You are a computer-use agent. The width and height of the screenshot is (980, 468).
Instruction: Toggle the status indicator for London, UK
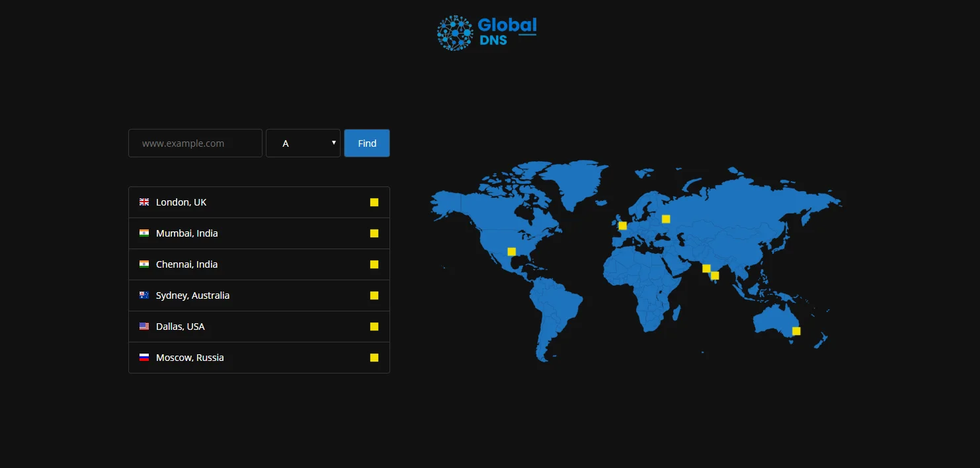pyautogui.click(x=374, y=202)
